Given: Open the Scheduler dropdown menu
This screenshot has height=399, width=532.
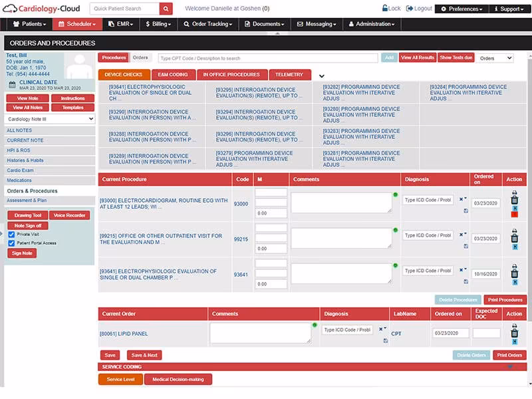Looking at the screenshot, I should (x=77, y=24).
